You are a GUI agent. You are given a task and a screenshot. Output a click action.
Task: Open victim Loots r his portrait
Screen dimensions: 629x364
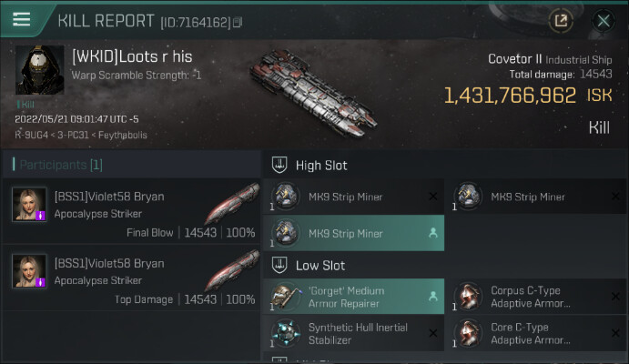(x=39, y=71)
